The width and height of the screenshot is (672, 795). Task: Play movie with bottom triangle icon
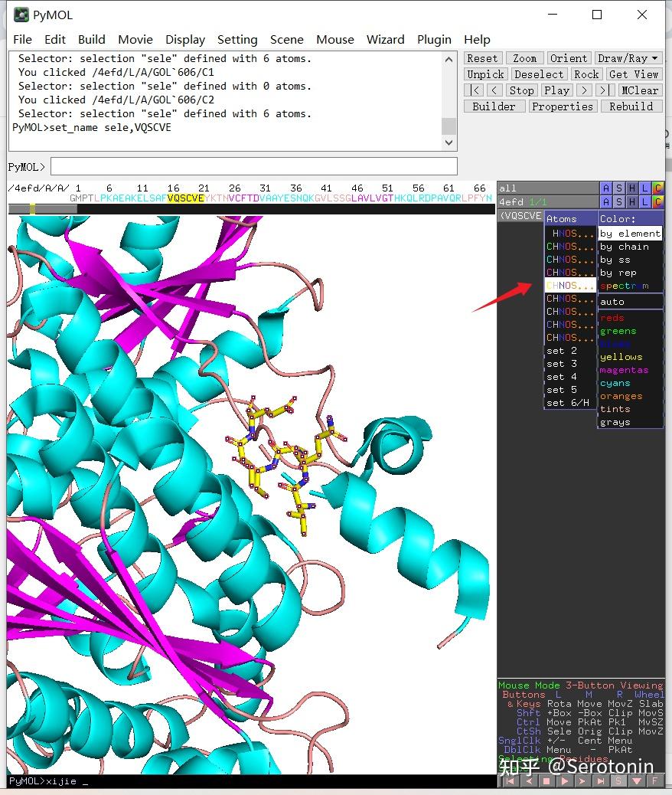(x=565, y=781)
